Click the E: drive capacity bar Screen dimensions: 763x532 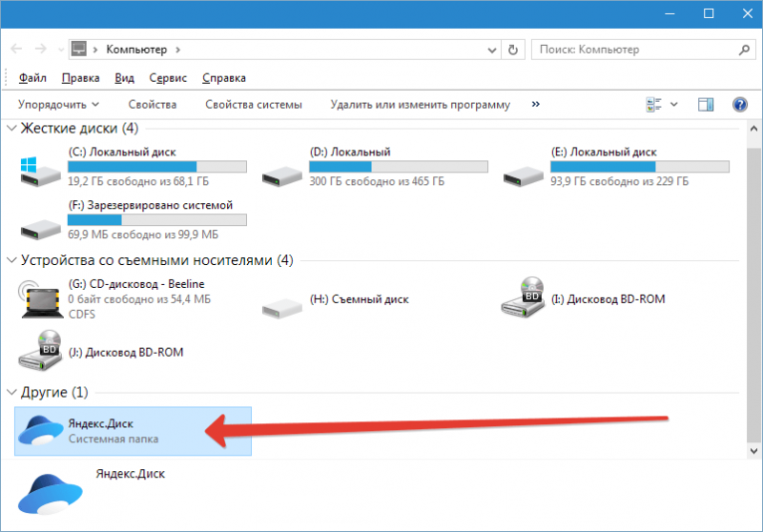click(640, 167)
